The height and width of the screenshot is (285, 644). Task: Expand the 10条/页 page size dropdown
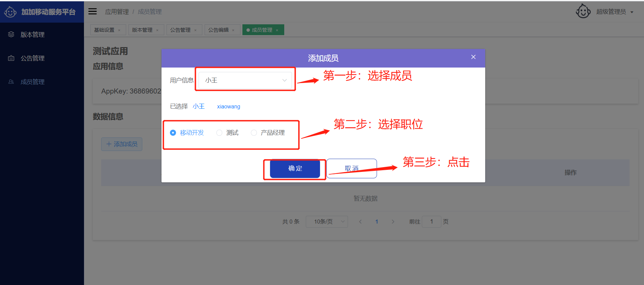(x=326, y=222)
